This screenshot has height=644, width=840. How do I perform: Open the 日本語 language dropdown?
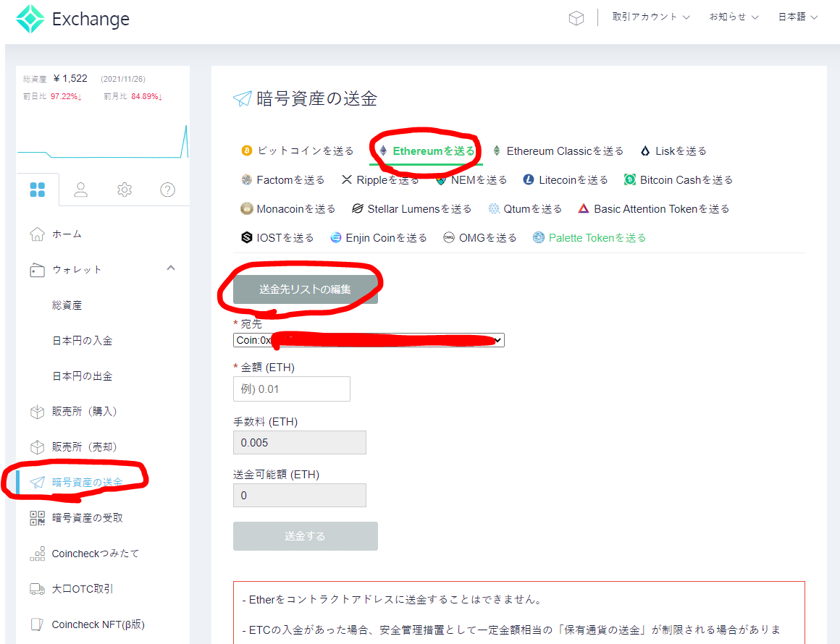pyautogui.click(x=797, y=16)
